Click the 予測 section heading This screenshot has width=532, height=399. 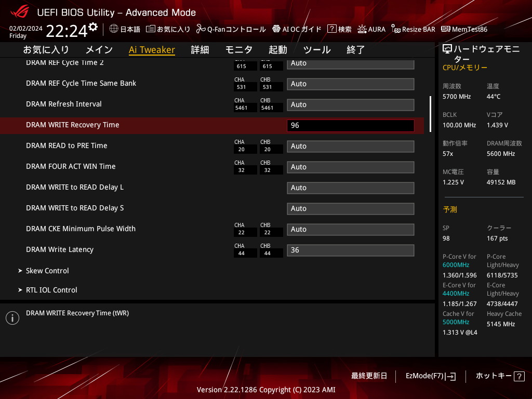coord(450,209)
